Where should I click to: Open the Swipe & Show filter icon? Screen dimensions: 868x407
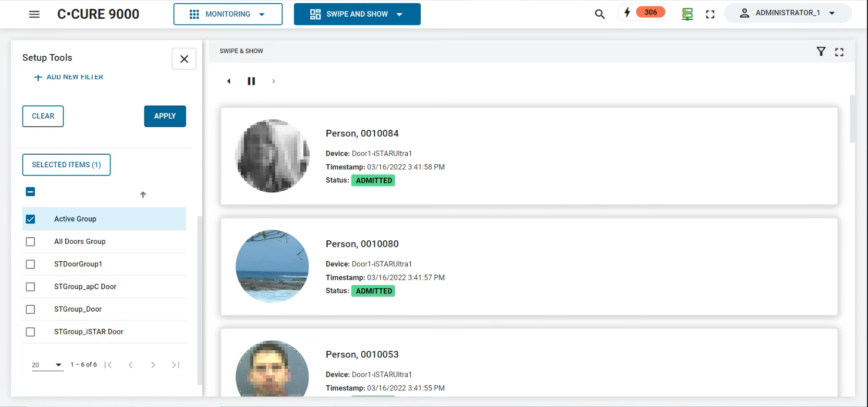(821, 52)
